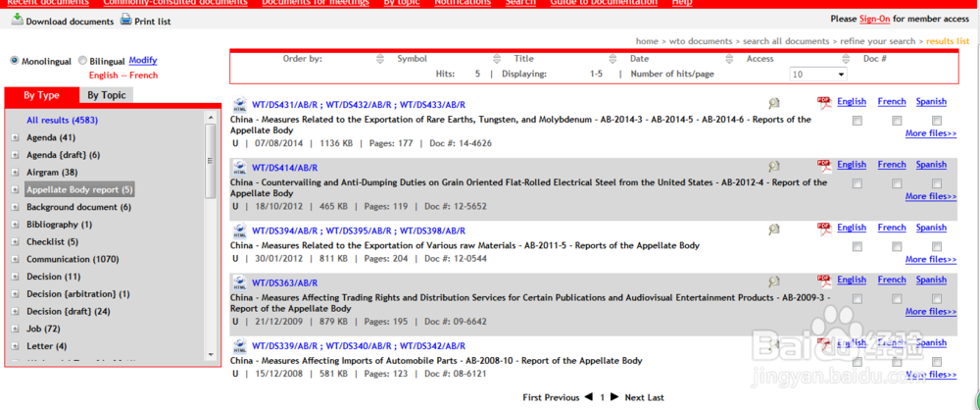Open PDF icon for Raw Materials report

tap(824, 229)
